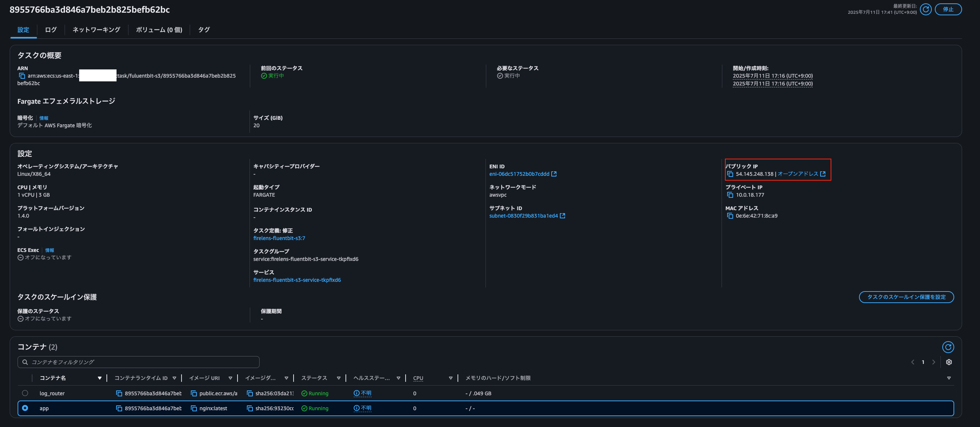
Task: Sort by CPU column
Action: pos(450,378)
